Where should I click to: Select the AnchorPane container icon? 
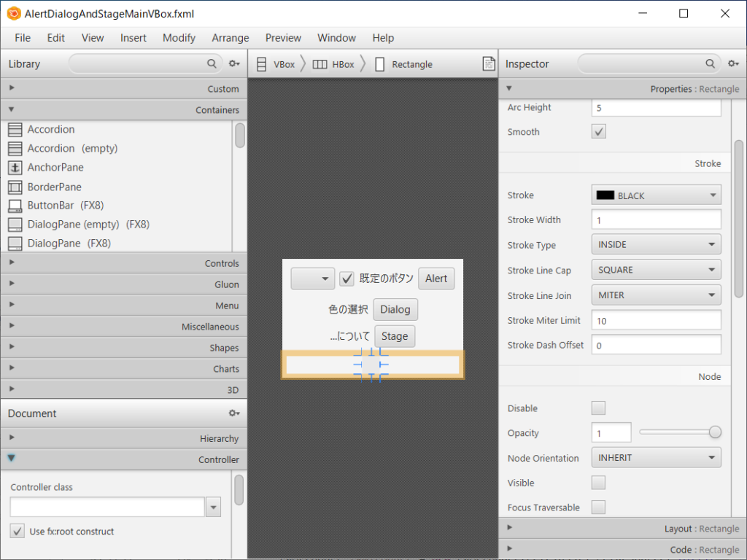click(16, 167)
